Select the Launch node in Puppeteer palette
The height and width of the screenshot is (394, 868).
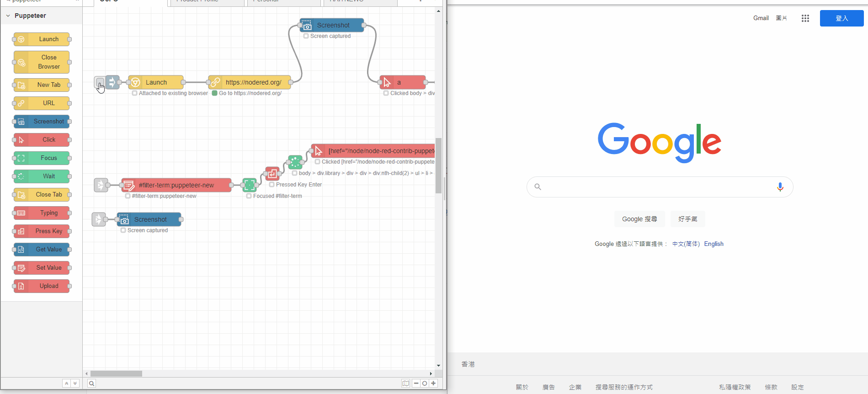tap(42, 39)
